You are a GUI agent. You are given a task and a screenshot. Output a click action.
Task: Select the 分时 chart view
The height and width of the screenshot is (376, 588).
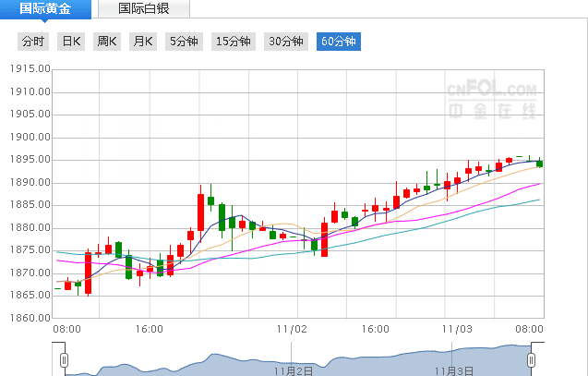[32, 41]
